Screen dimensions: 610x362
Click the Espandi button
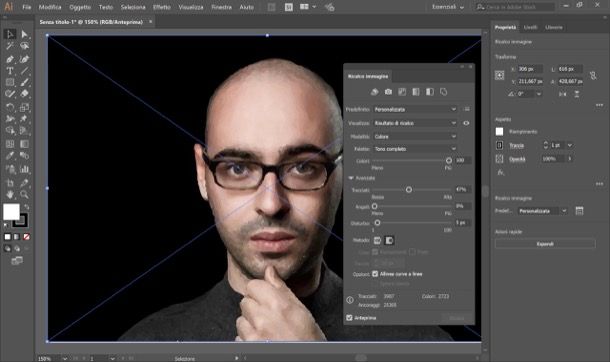[x=545, y=244]
